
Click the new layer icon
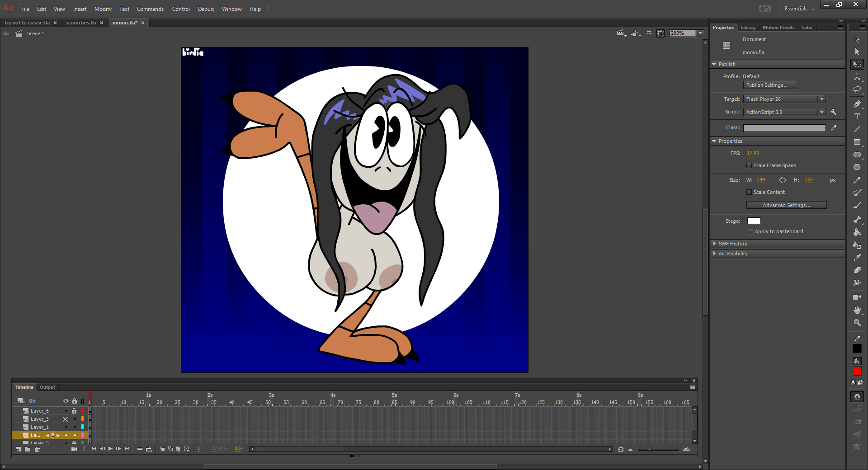(19, 449)
